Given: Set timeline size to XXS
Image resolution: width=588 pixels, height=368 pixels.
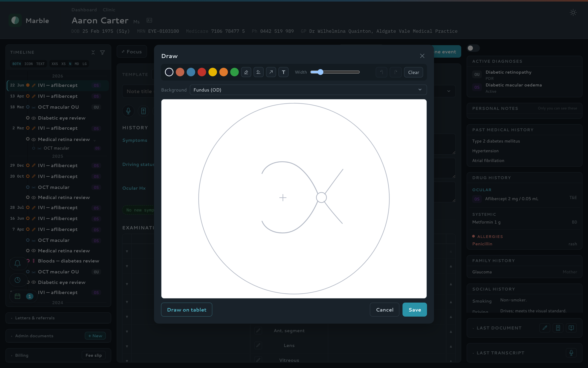Looking at the screenshot, I should tap(55, 64).
